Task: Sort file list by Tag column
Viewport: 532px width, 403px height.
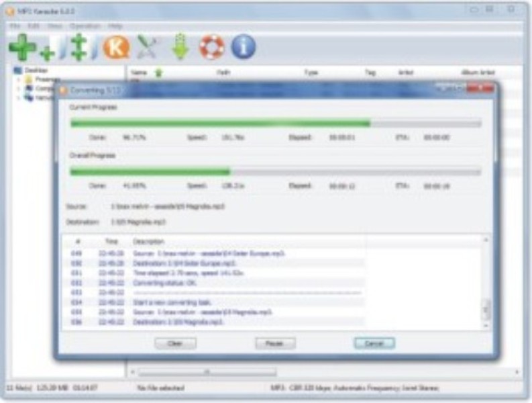Action: point(370,73)
